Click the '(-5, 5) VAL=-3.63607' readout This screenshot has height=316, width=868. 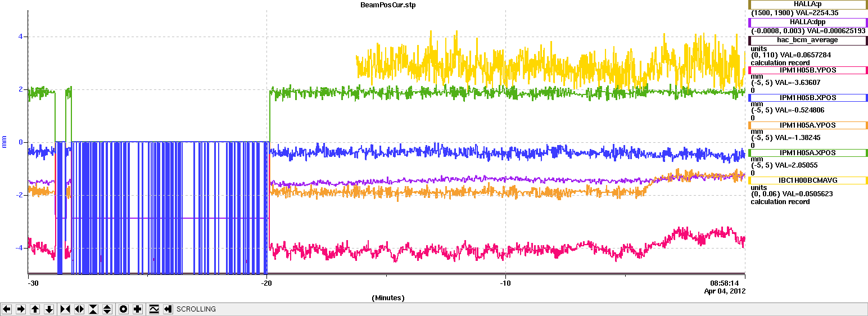(785, 83)
